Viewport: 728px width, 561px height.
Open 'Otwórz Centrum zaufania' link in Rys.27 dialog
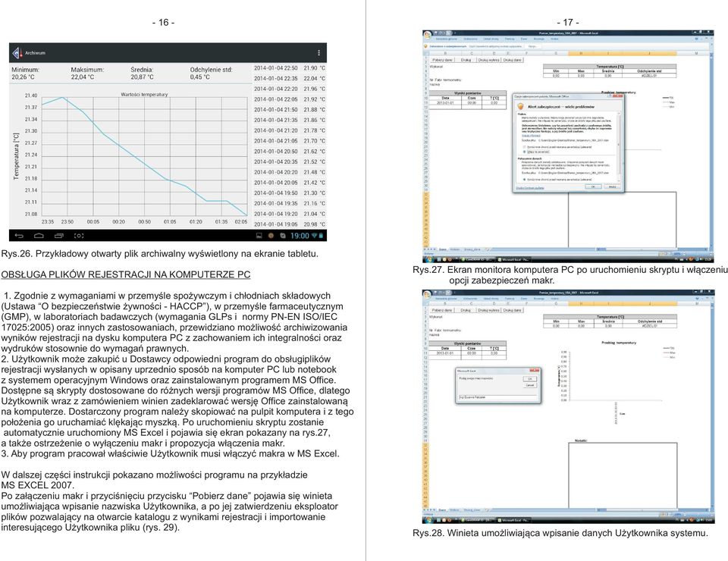[530, 188]
